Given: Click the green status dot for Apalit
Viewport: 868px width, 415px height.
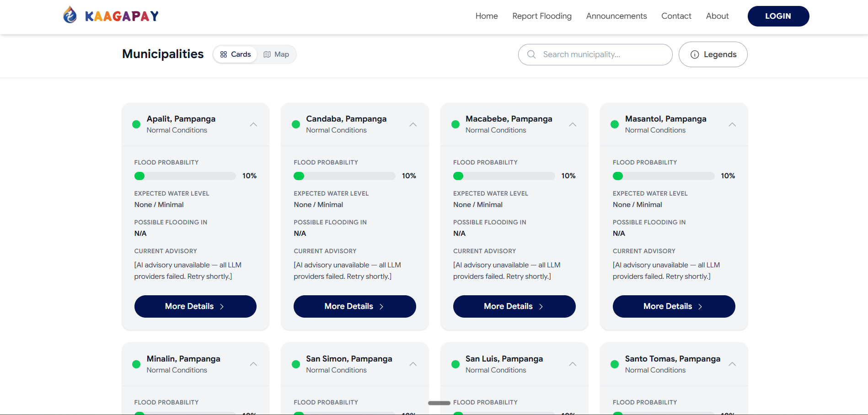Looking at the screenshot, I should 136,124.
